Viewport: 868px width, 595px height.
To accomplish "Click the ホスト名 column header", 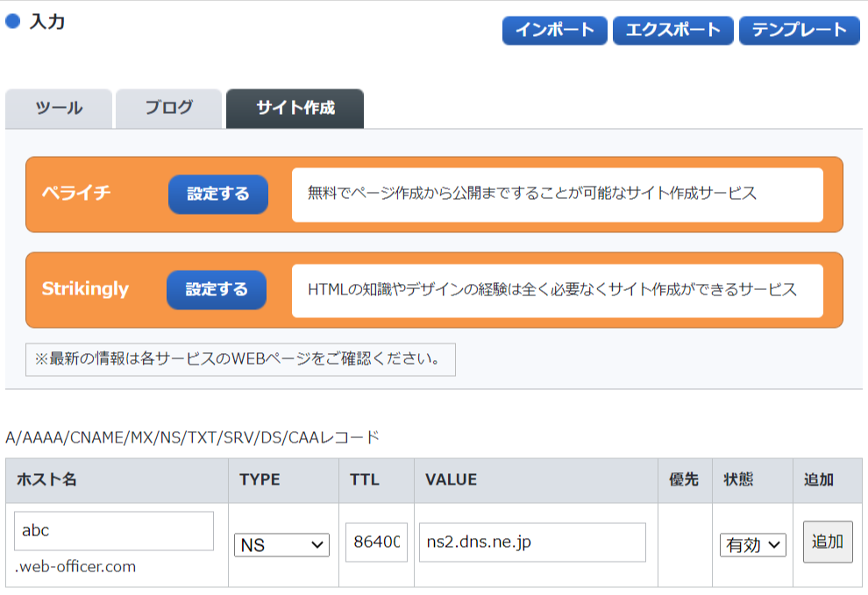I will pyautogui.click(x=117, y=480).
